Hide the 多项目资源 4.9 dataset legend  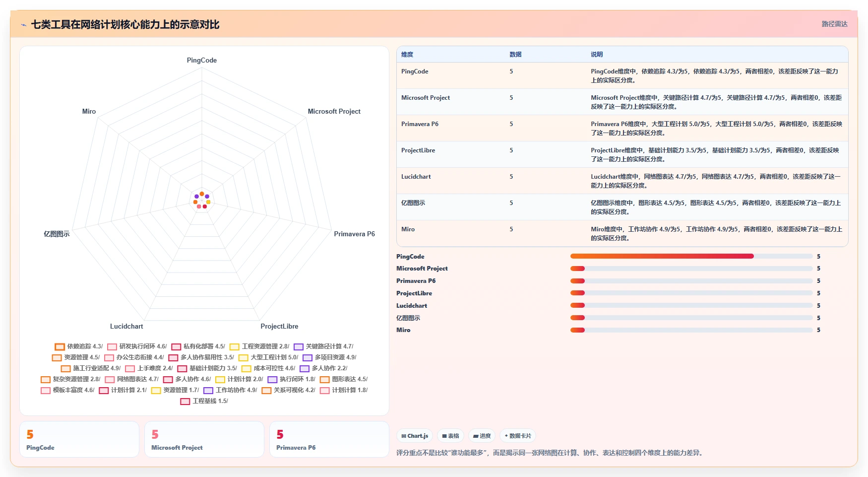tap(329, 357)
